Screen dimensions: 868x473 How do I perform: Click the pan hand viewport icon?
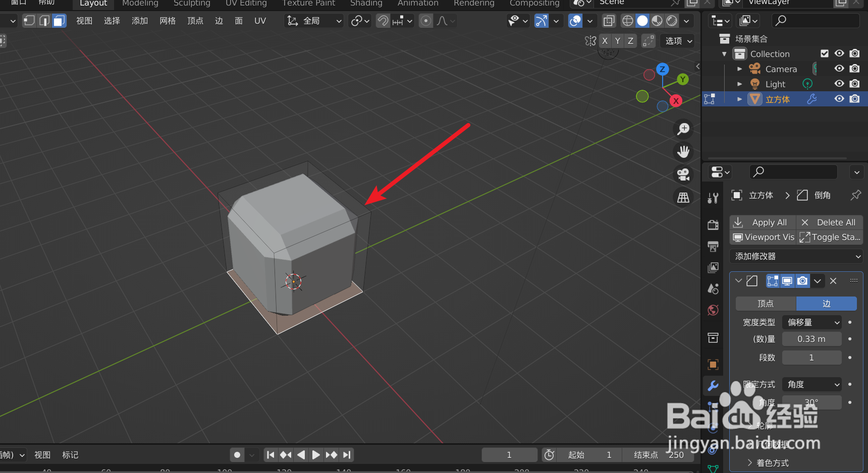(x=683, y=152)
